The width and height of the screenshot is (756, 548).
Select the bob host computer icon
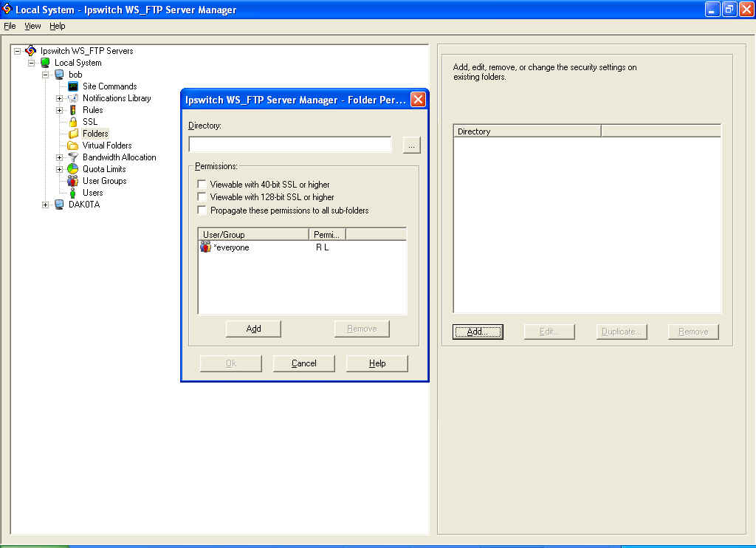coord(59,75)
